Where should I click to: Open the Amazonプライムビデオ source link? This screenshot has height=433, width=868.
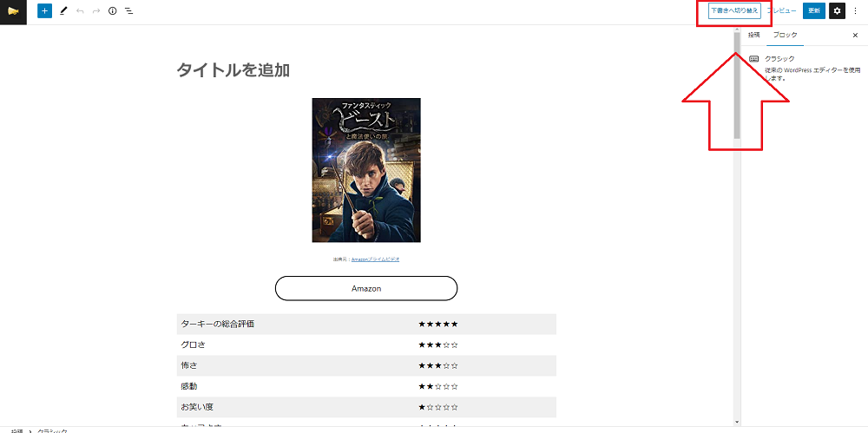pos(375,259)
